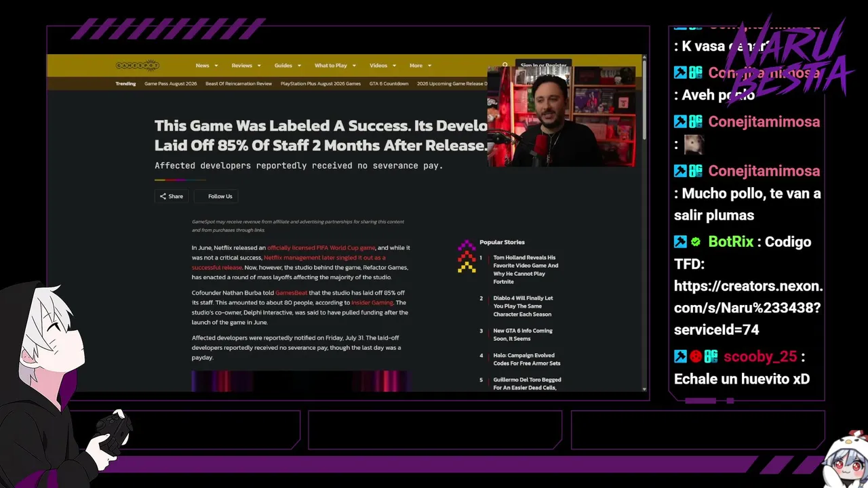Open the GamesBeat article link
This screenshot has height=488, width=868.
(x=291, y=293)
